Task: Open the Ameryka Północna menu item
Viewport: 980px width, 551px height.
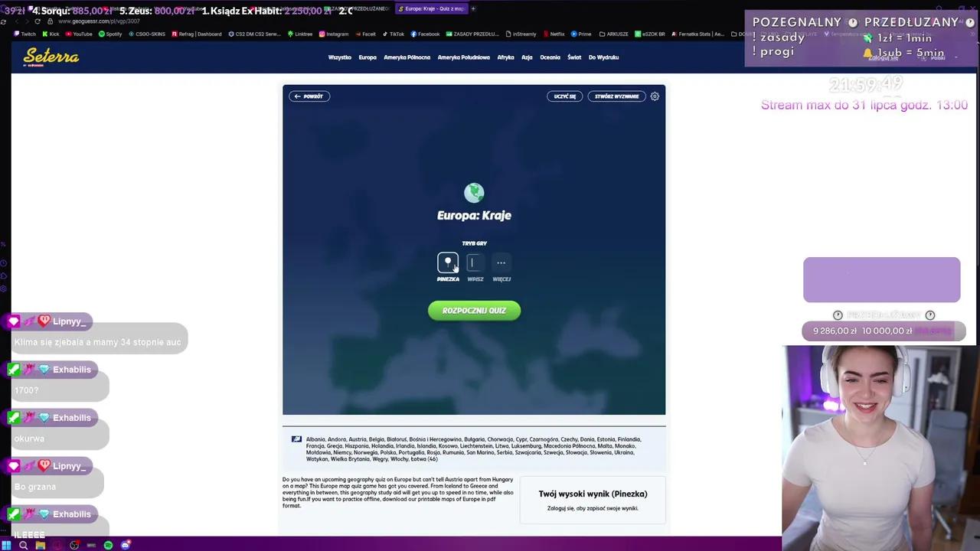Action: [x=407, y=57]
